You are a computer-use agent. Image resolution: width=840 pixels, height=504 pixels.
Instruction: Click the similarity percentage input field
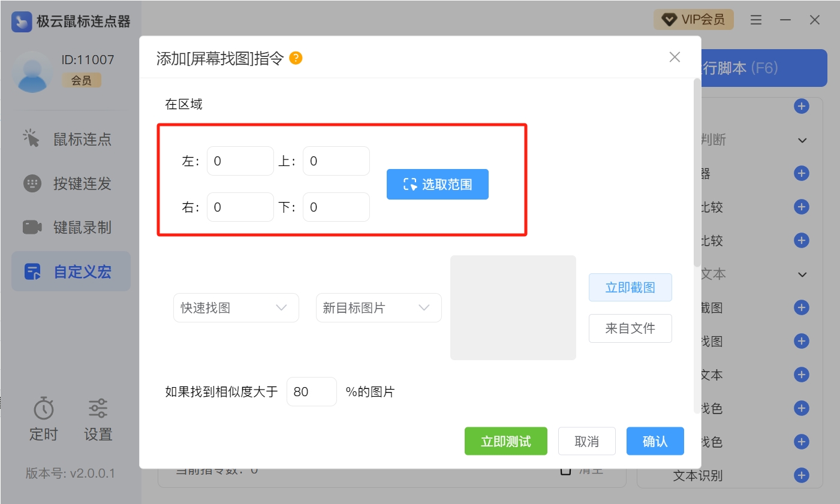[311, 392]
